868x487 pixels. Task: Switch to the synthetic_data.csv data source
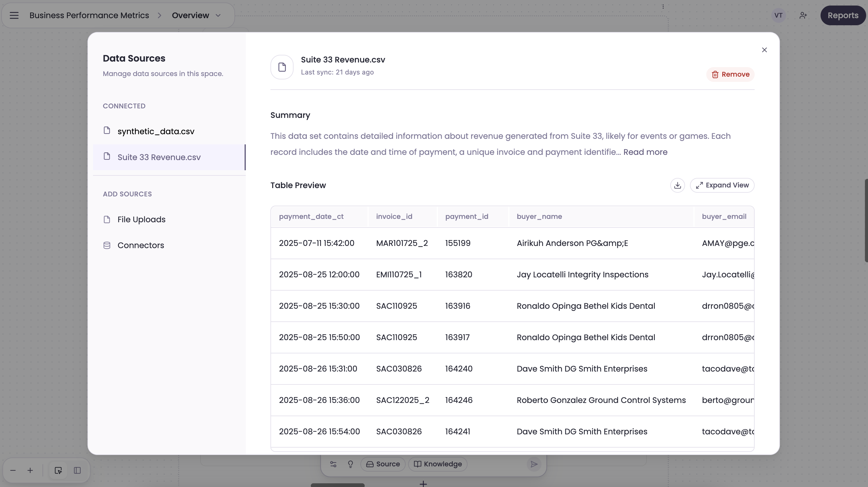click(155, 131)
